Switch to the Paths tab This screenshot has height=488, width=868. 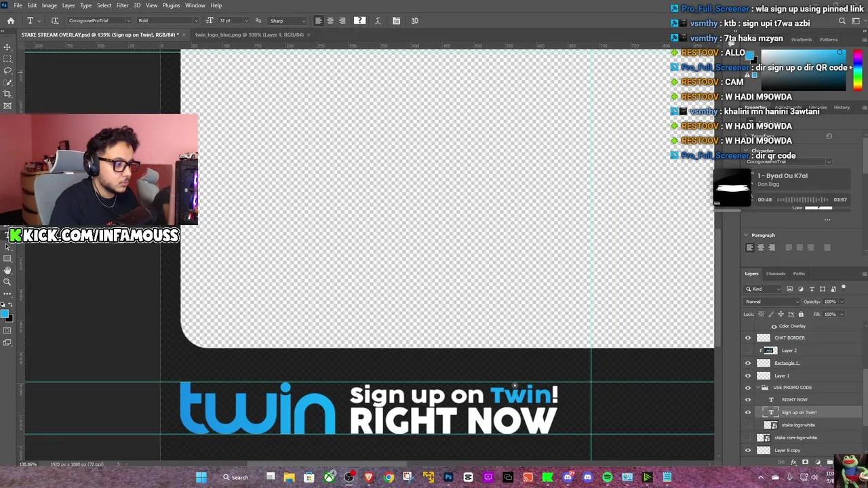point(799,274)
